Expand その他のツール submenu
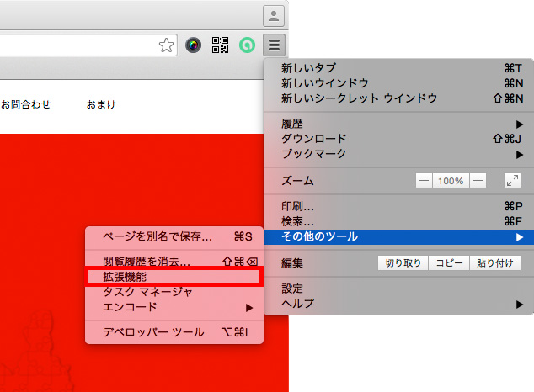534x392 pixels. coord(398,236)
